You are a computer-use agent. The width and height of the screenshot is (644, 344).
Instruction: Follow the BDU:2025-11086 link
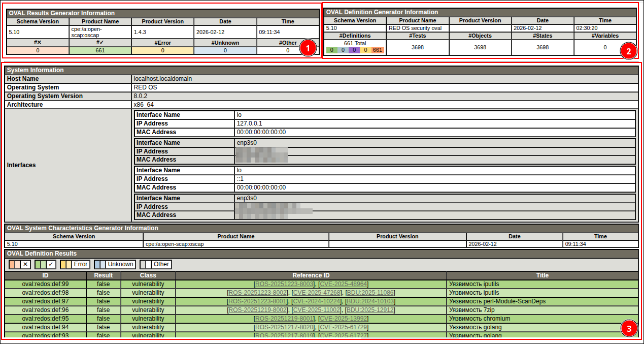click(370, 293)
